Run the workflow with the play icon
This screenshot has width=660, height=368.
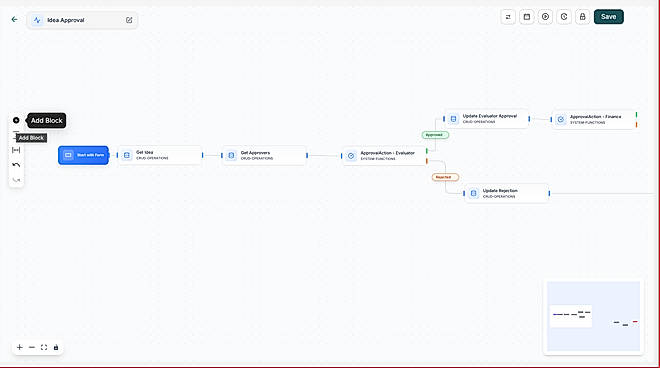[545, 17]
